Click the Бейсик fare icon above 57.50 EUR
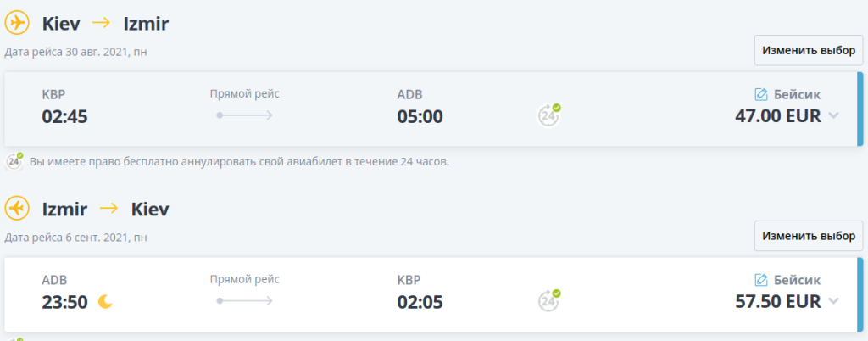This screenshot has width=868, height=341. [x=761, y=279]
